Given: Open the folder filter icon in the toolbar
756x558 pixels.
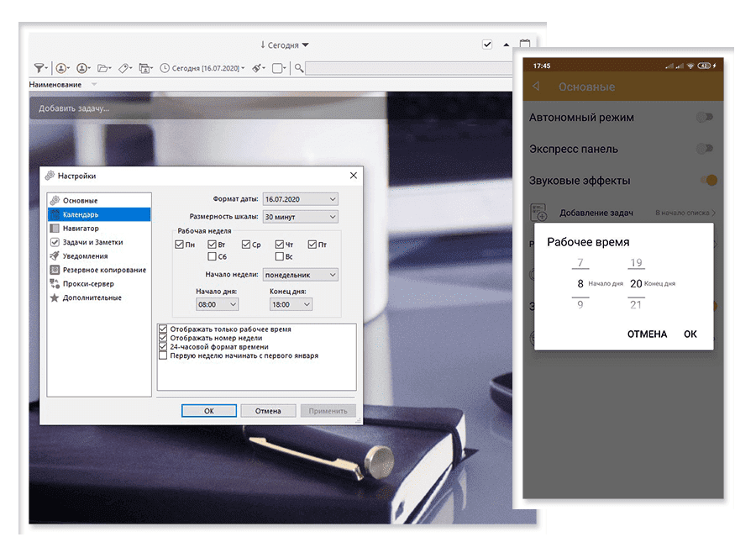Looking at the screenshot, I should click(103, 68).
